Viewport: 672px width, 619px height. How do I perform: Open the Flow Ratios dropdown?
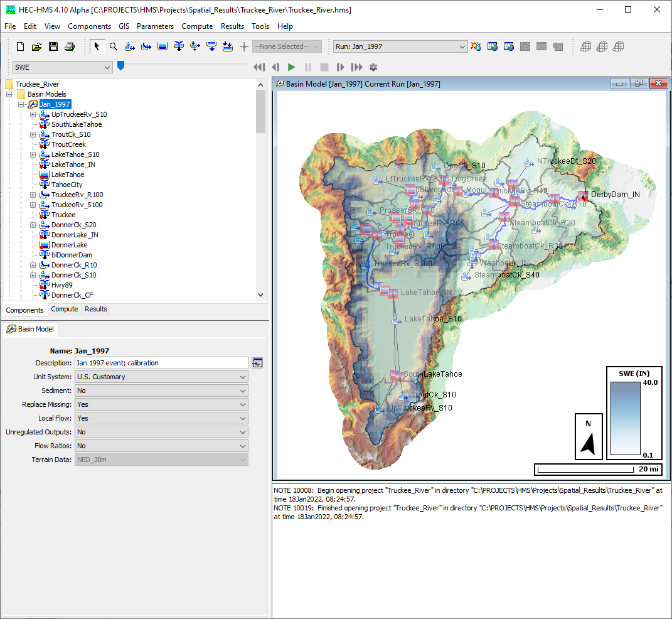click(162, 446)
